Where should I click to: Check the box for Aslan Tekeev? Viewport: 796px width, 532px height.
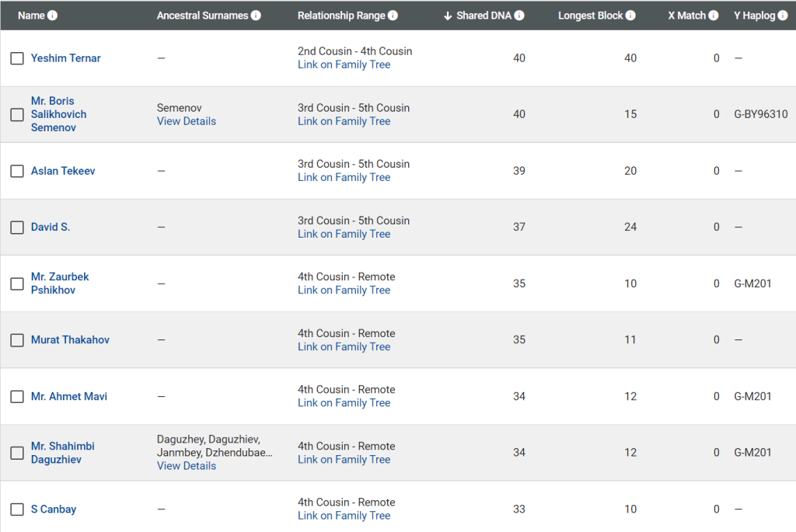[17, 171]
